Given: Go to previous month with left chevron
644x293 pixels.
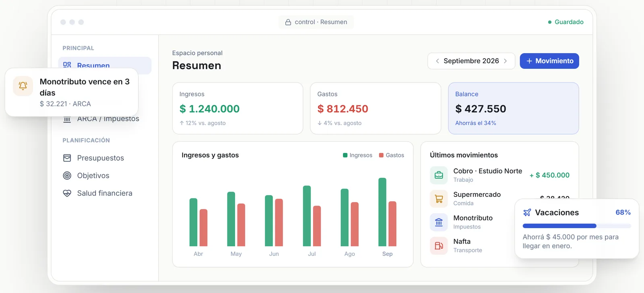Looking at the screenshot, I should pos(437,61).
